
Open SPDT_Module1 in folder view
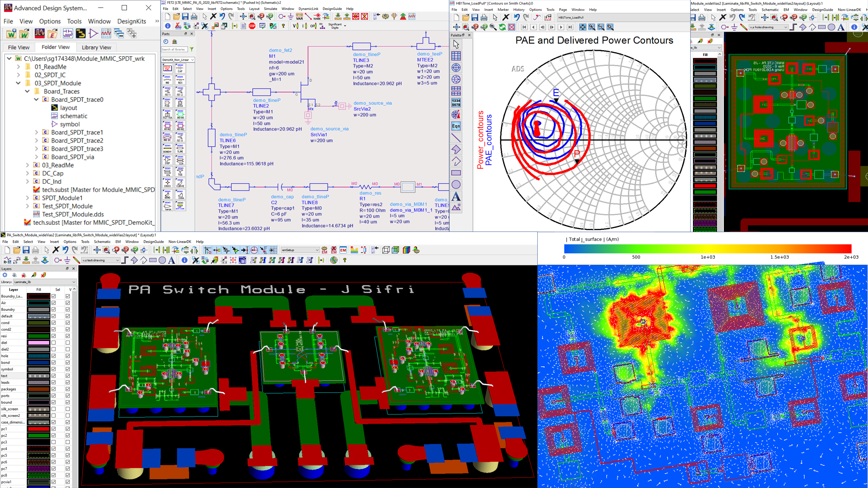[62, 197]
